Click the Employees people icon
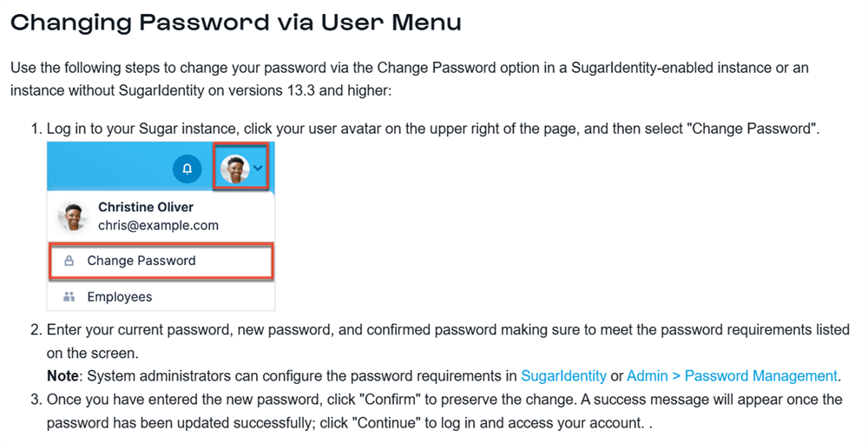868x444 pixels. point(69,296)
